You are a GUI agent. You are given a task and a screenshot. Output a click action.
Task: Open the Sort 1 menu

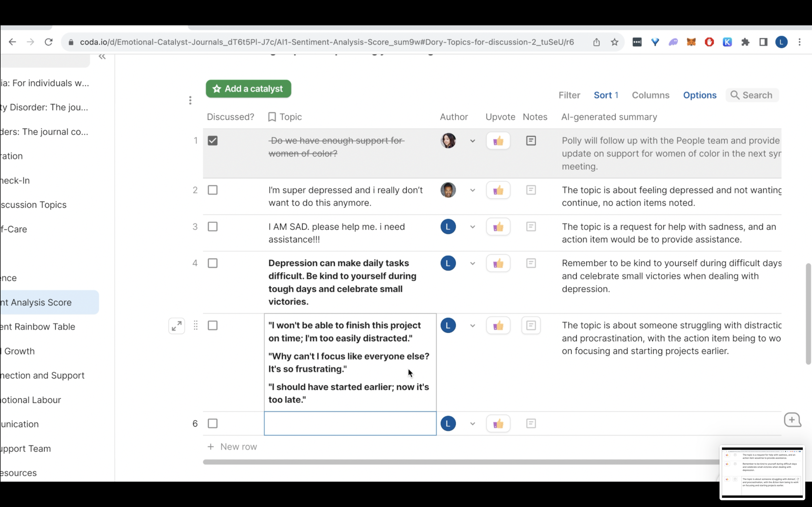(x=606, y=95)
